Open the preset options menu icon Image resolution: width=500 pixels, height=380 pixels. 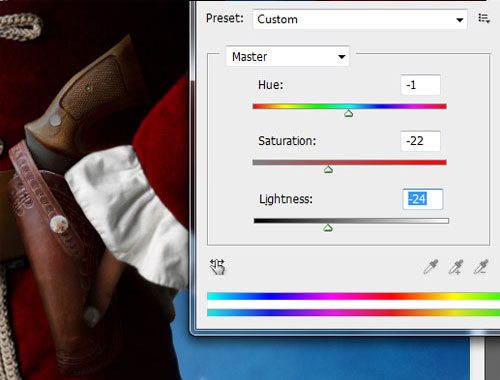coord(484,18)
